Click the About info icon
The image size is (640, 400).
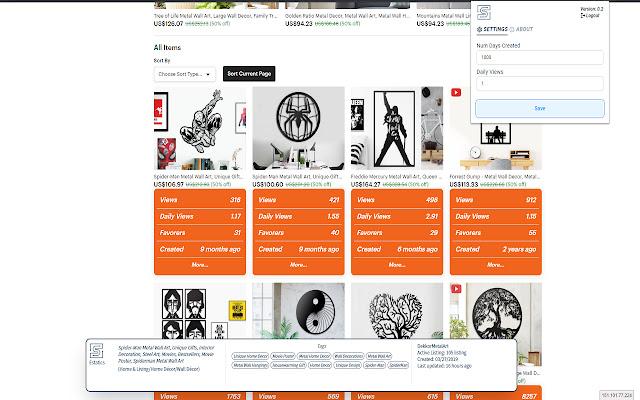pyautogui.click(x=512, y=30)
